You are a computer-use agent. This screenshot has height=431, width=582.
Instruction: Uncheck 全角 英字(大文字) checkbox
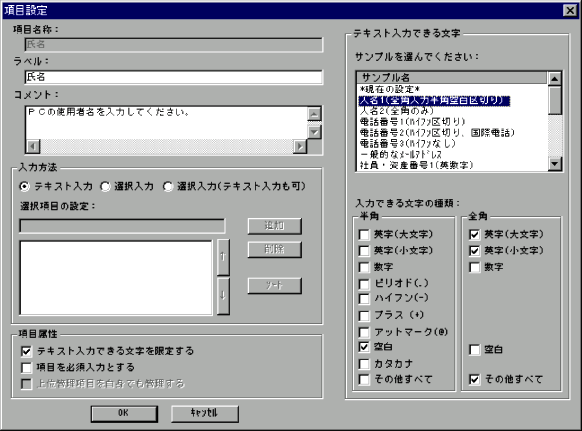coord(474,235)
